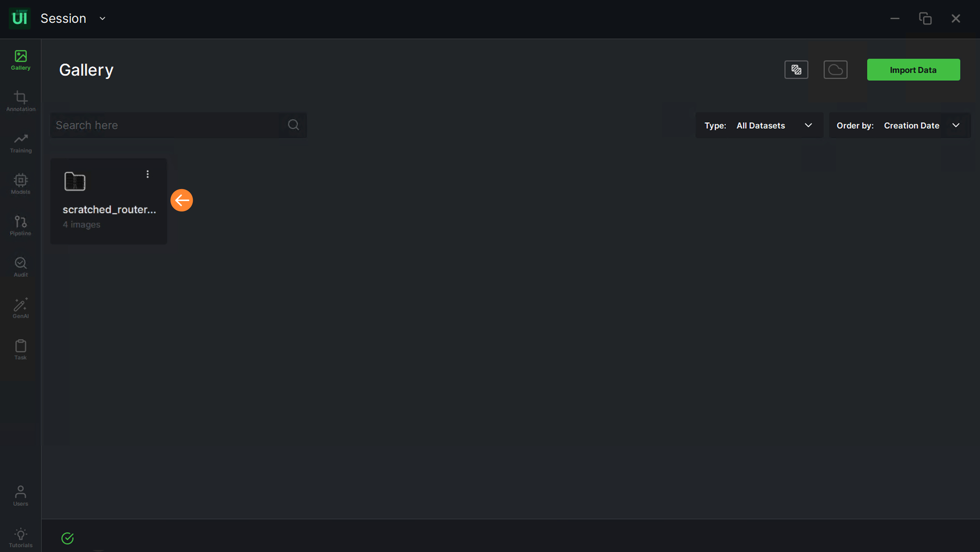This screenshot has width=980, height=552.
Task: Open the Task page
Action: tap(20, 350)
